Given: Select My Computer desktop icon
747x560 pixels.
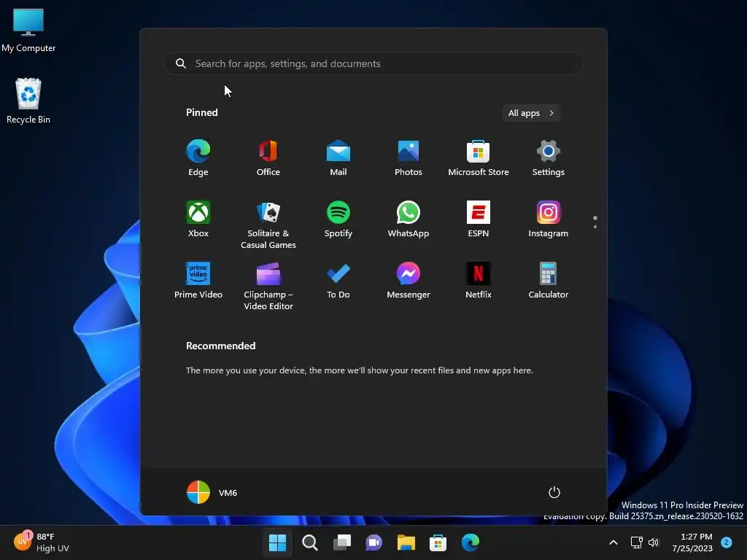Looking at the screenshot, I should (28, 30).
